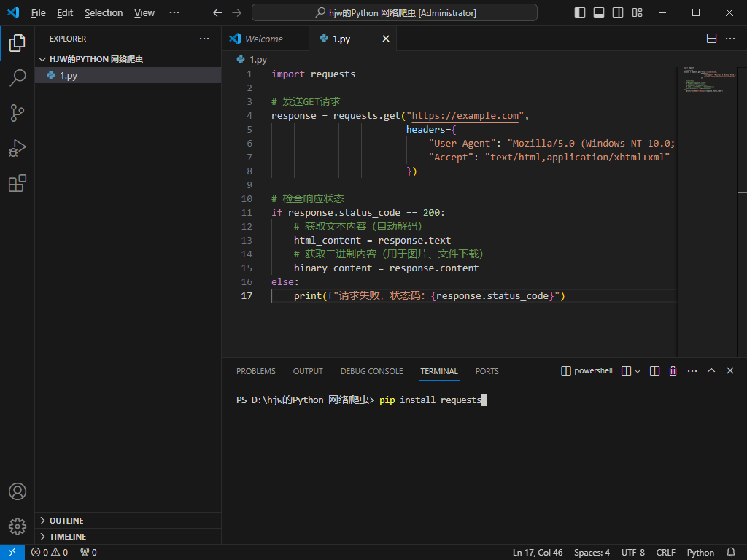Open terminal panel More Actions ellipsis

pos(692,371)
